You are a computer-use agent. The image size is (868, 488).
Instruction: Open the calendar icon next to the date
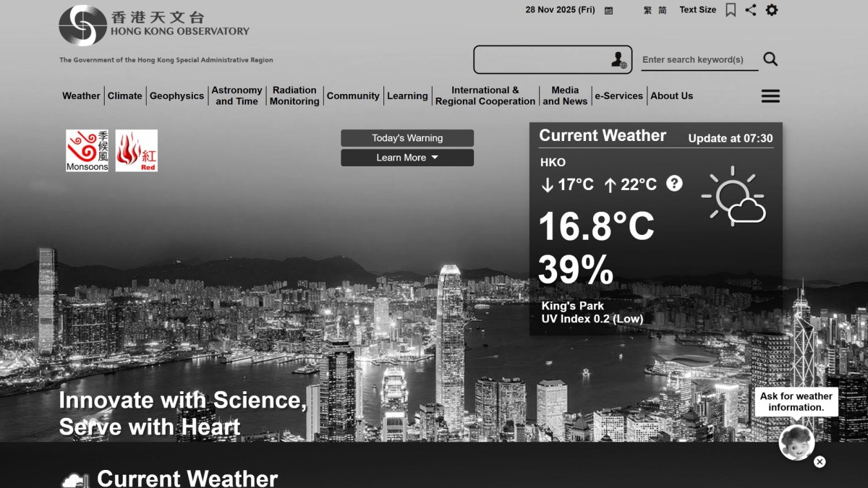tap(608, 10)
